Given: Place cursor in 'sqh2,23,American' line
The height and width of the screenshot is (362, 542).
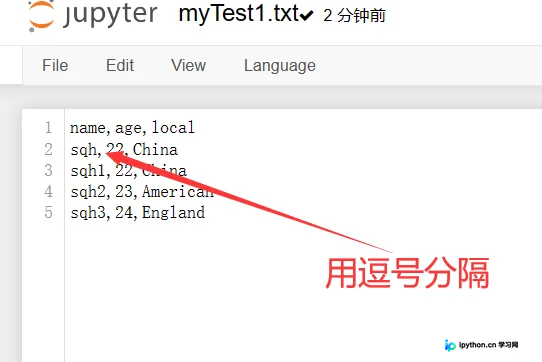Looking at the screenshot, I should 142,192.
